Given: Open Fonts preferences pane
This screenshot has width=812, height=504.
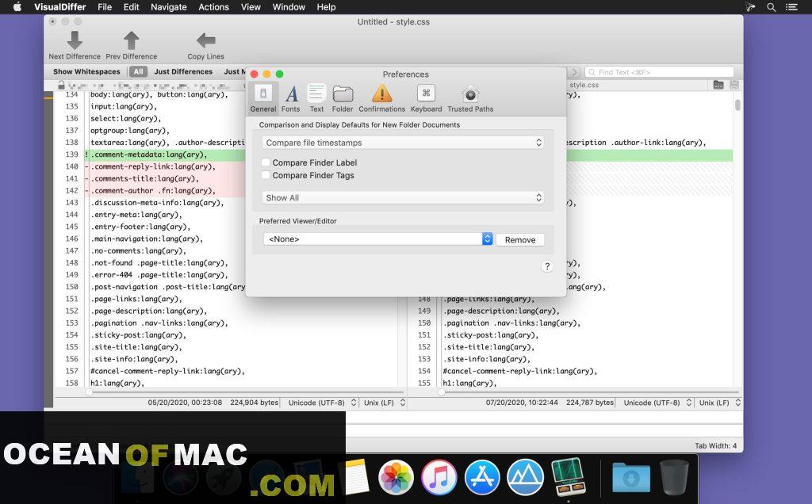Looking at the screenshot, I should point(291,97).
